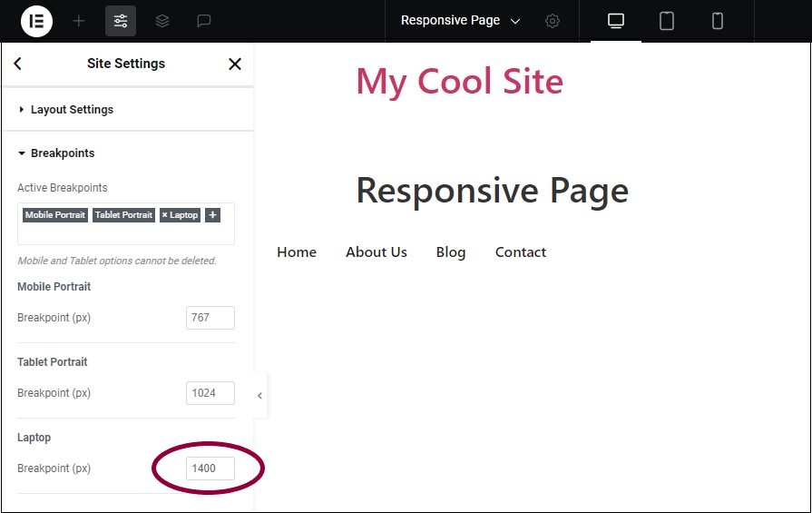The width and height of the screenshot is (812, 513).
Task: Click the Laptop breakpoint value field
Action: [x=210, y=469]
